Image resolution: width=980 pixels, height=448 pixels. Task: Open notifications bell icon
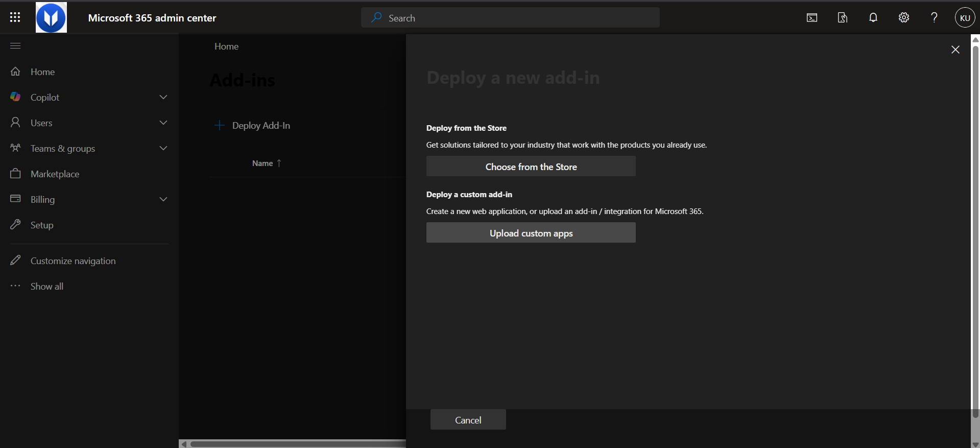(x=873, y=18)
